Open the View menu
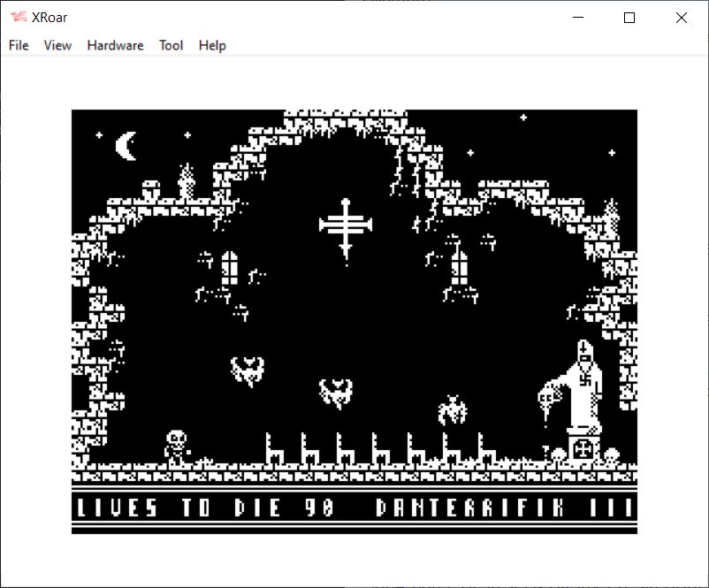 57,45
